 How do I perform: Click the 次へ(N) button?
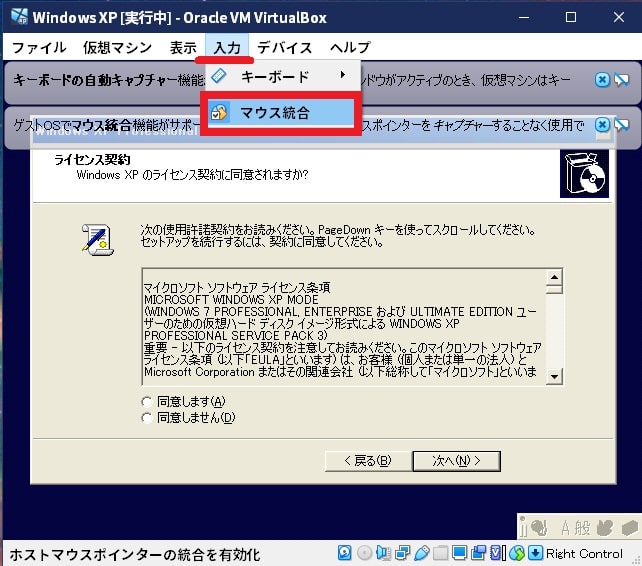[457, 461]
